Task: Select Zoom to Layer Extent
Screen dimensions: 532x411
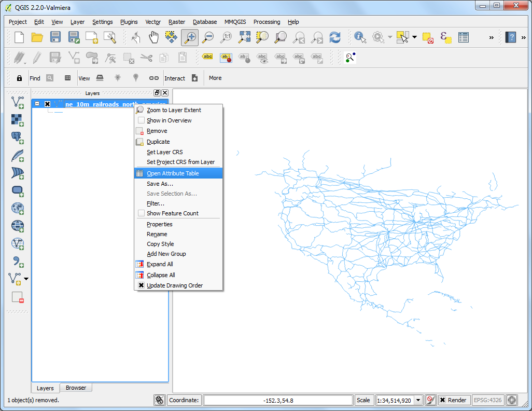Action: pyautogui.click(x=178, y=110)
